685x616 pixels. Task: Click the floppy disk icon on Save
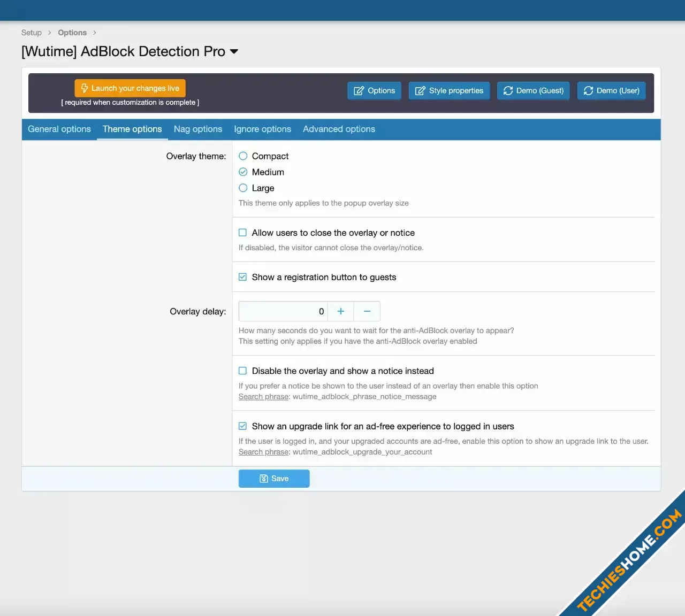pyautogui.click(x=264, y=479)
